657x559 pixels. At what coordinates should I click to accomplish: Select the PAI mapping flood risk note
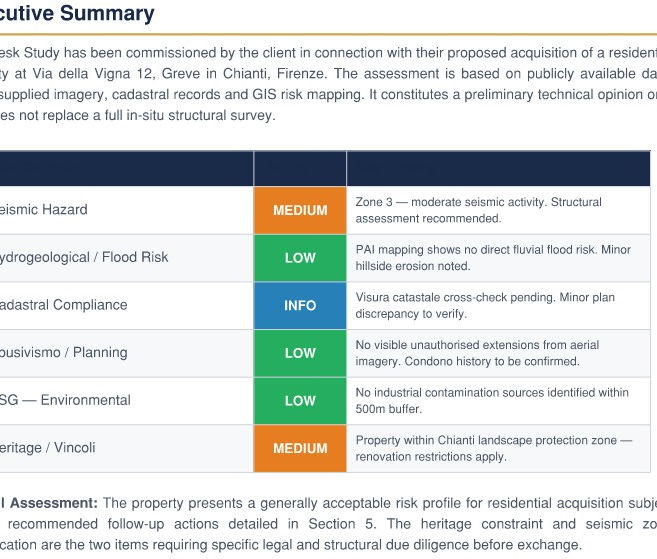493,258
